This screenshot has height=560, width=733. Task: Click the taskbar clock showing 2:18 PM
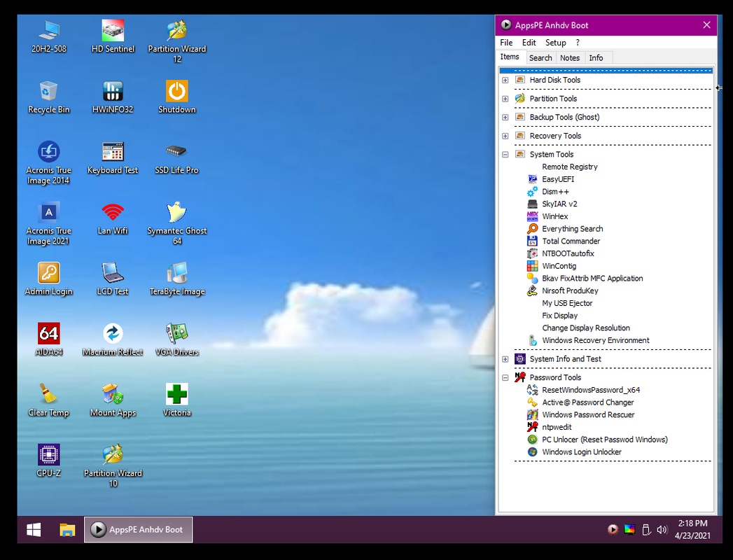[x=692, y=530]
